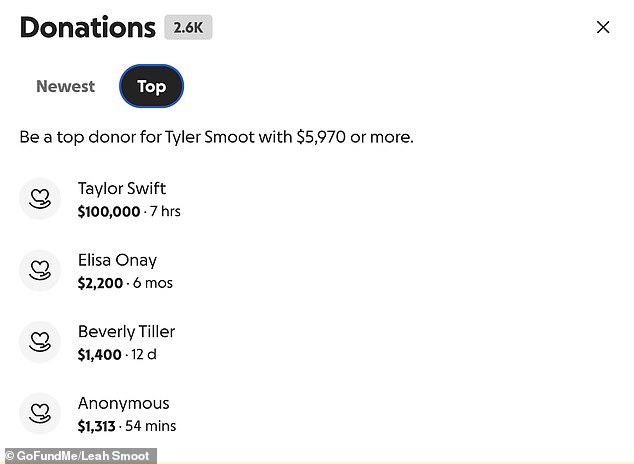Click the 7 hrs timestamp
634x464 pixels.
165,211
